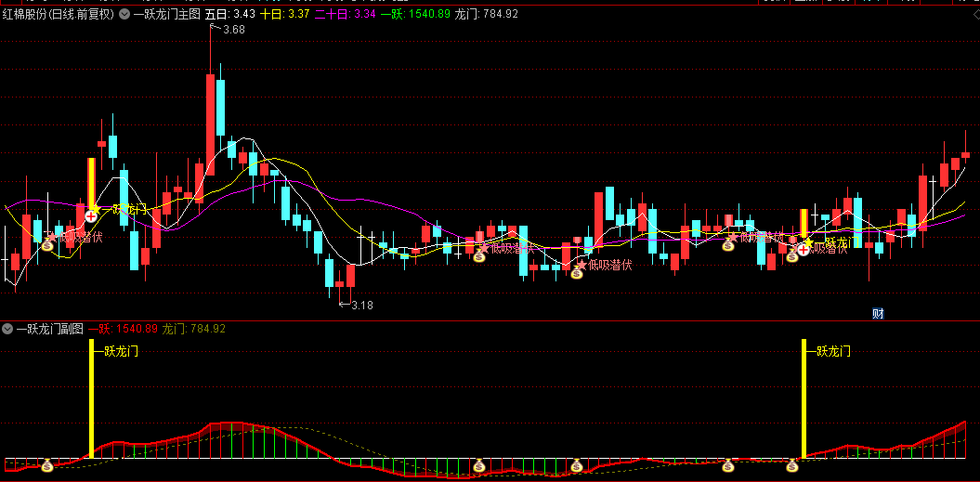Click the middle money bag icon in the sub chart
980x482 pixels.
tap(577, 465)
